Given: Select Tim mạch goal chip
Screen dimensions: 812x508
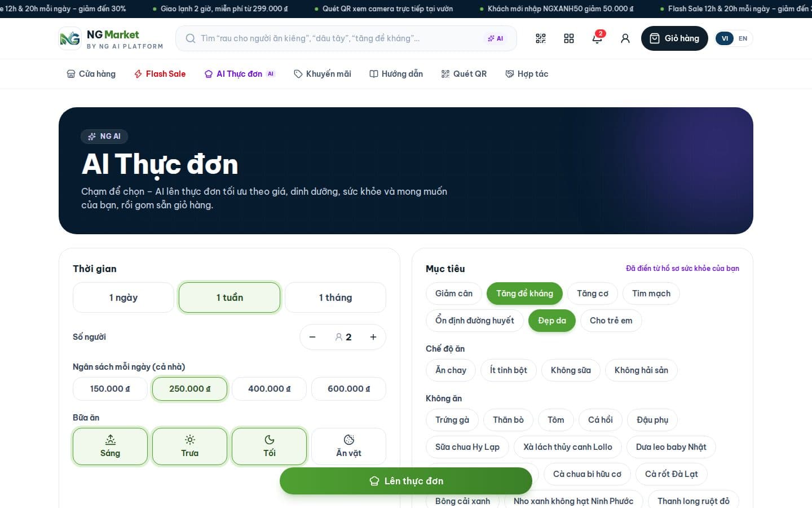Looking at the screenshot, I should (651, 294).
